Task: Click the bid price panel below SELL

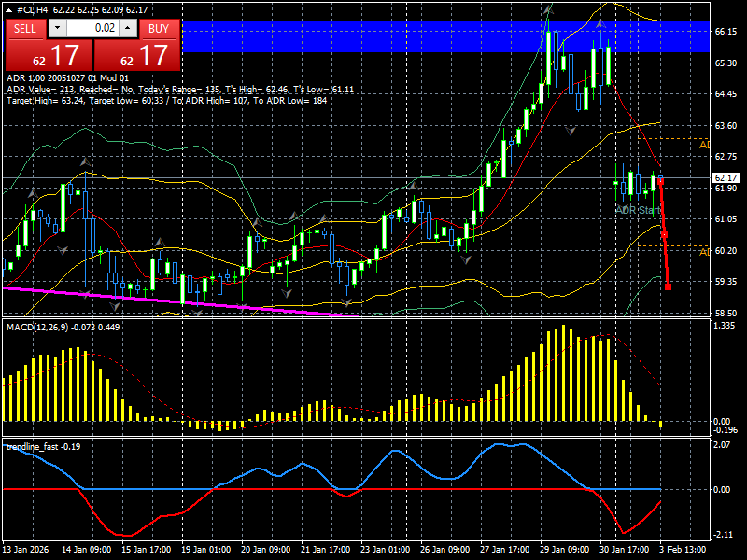Action: [x=49, y=55]
